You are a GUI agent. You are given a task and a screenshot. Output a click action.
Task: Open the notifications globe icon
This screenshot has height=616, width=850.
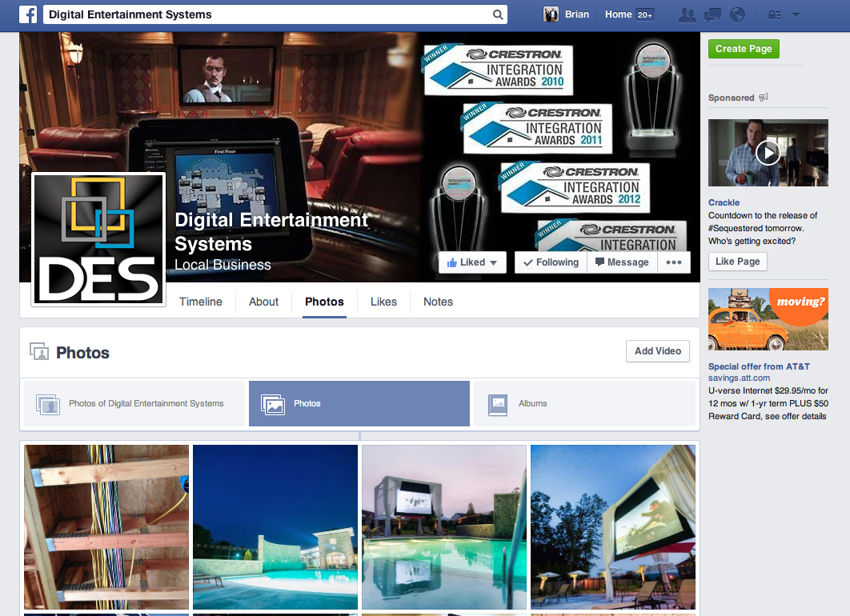point(737,14)
